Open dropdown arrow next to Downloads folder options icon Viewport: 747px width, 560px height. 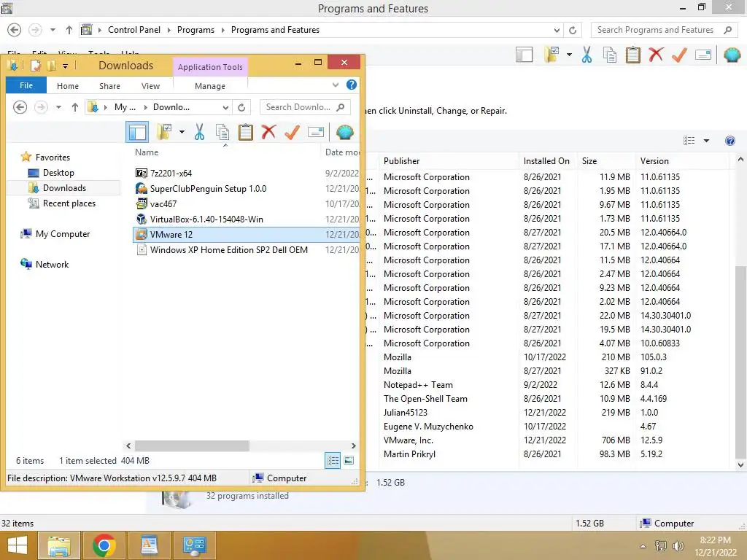click(x=182, y=132)
